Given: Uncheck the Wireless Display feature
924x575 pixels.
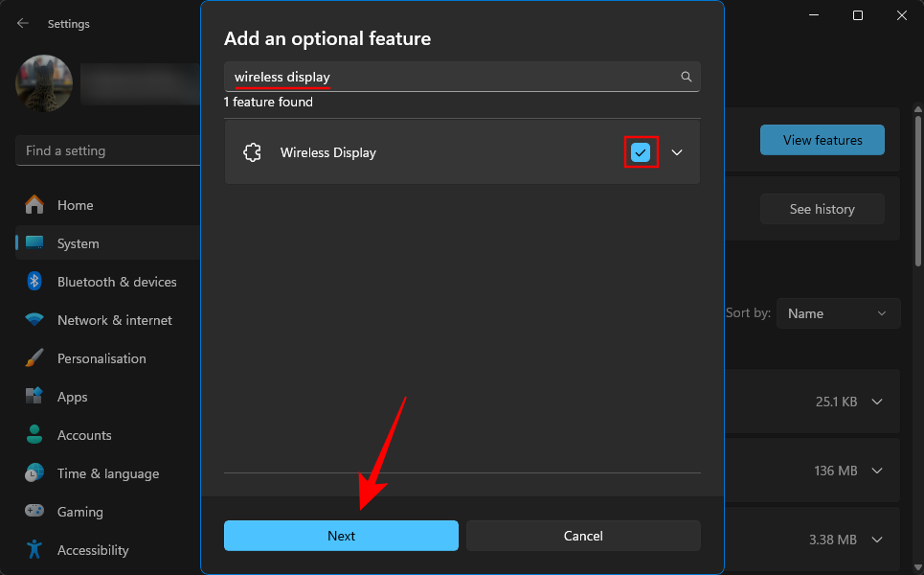Looking at the screenshot, I should tap(641, 151).
